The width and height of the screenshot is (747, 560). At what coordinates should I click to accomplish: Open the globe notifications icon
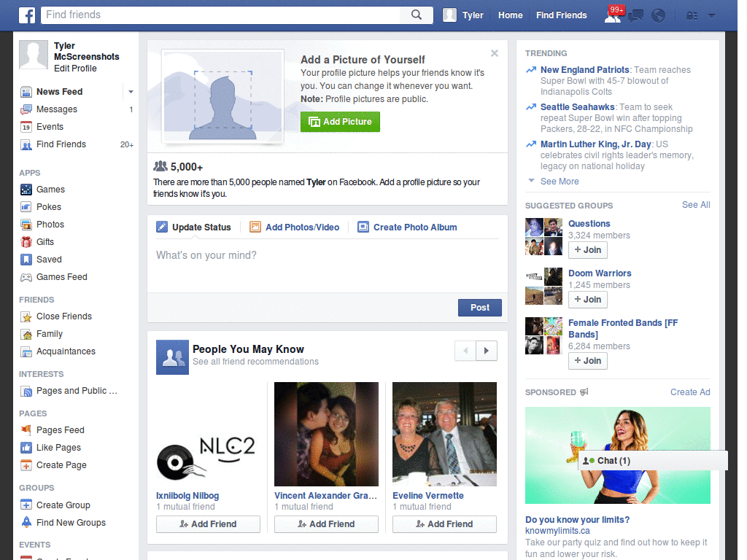point(659,15)
